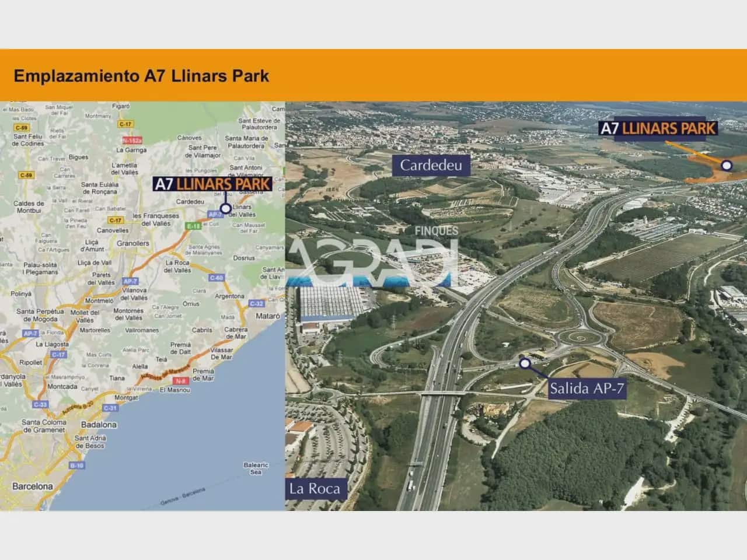Click the N-152a road shield

click(132, 141)
